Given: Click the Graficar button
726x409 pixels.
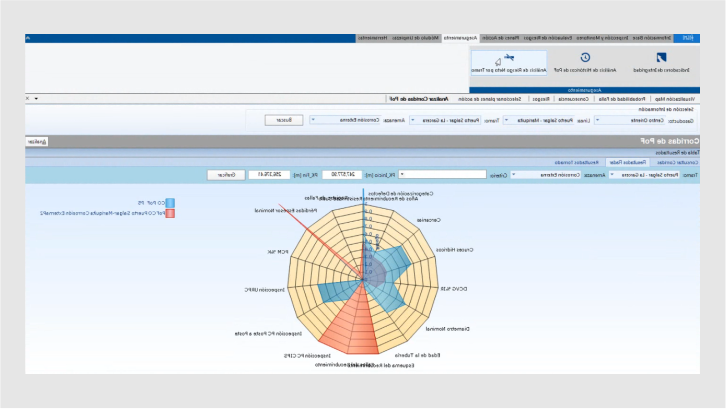Looking at the screenshot, I should [226, 175].
